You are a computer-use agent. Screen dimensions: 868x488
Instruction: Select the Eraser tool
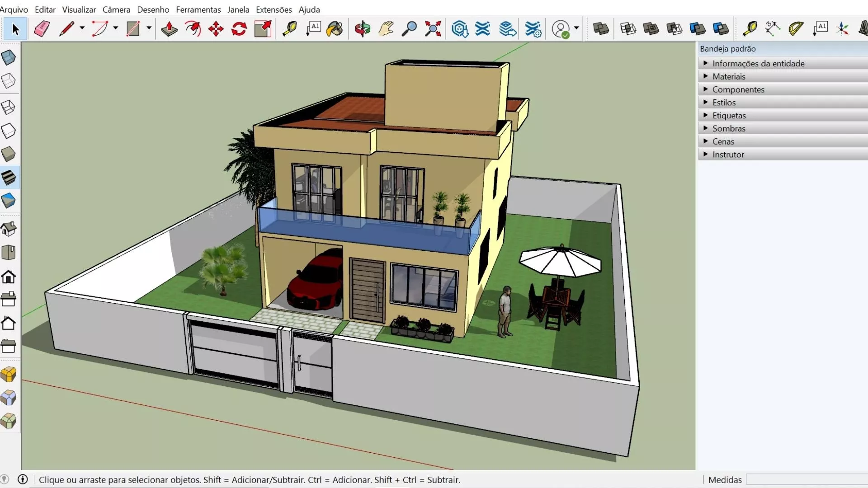click(x=42, y=29)
